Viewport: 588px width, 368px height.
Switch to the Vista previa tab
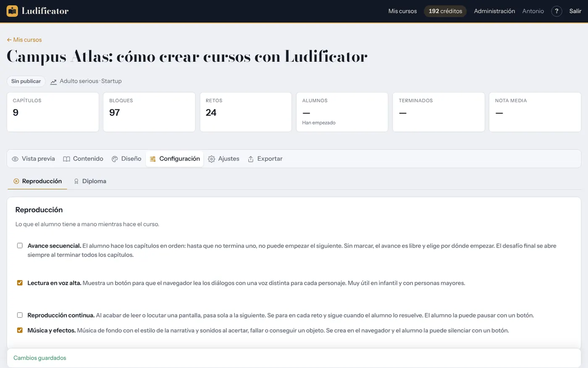pos(34,159)
